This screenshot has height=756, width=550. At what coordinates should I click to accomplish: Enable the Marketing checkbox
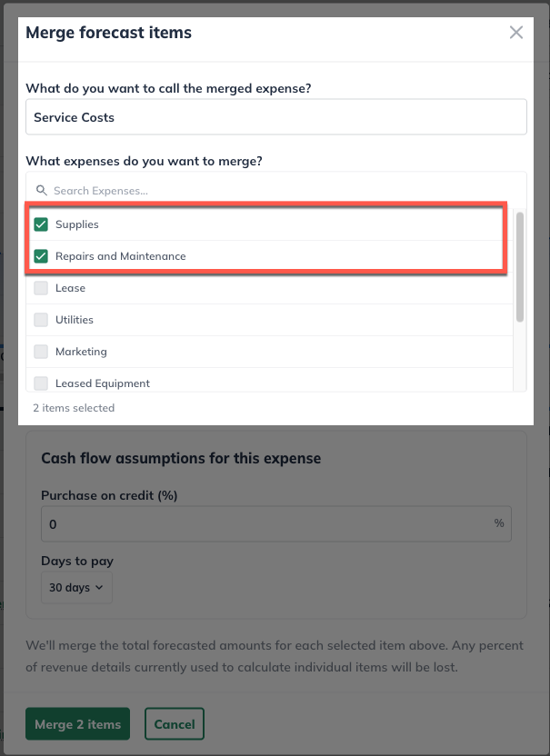click(x=41, y=352)
